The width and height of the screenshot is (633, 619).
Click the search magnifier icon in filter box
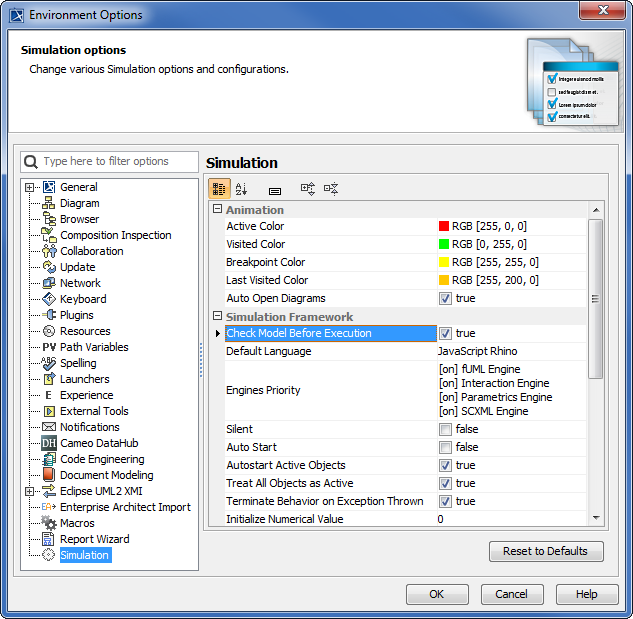[x=31, y=162]
